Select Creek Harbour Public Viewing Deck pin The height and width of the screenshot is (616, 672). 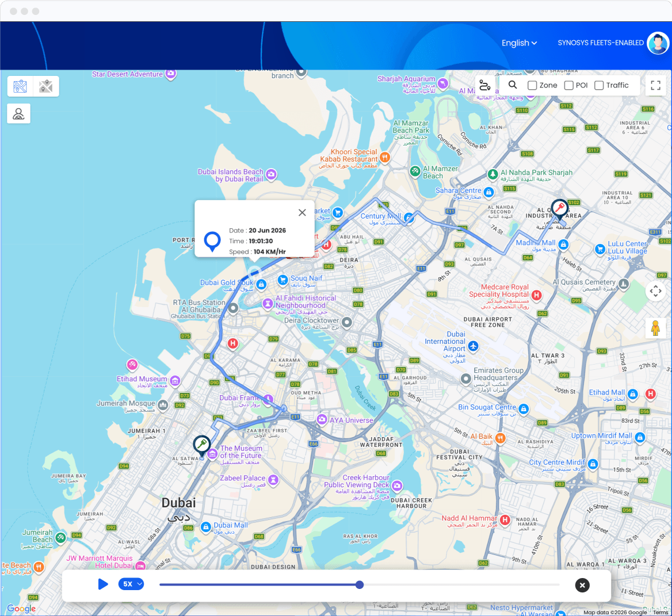tap(398, 485)
